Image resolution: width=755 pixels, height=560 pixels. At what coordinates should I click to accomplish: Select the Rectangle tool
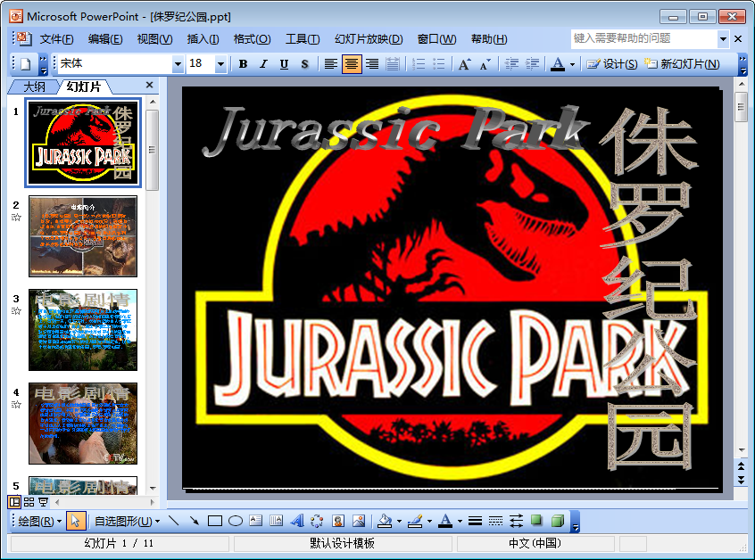[x=215, y=521]
